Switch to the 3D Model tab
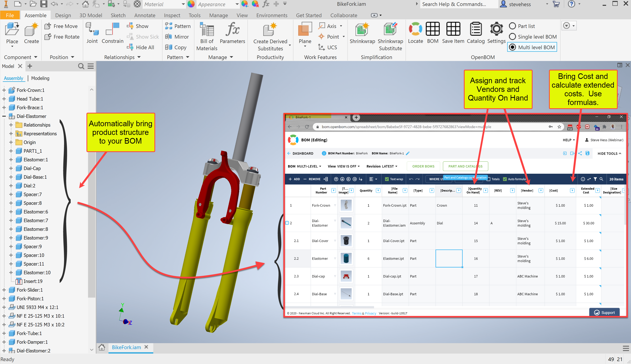The width and height of the screenshot is (631, 364). tap(91, 15)
